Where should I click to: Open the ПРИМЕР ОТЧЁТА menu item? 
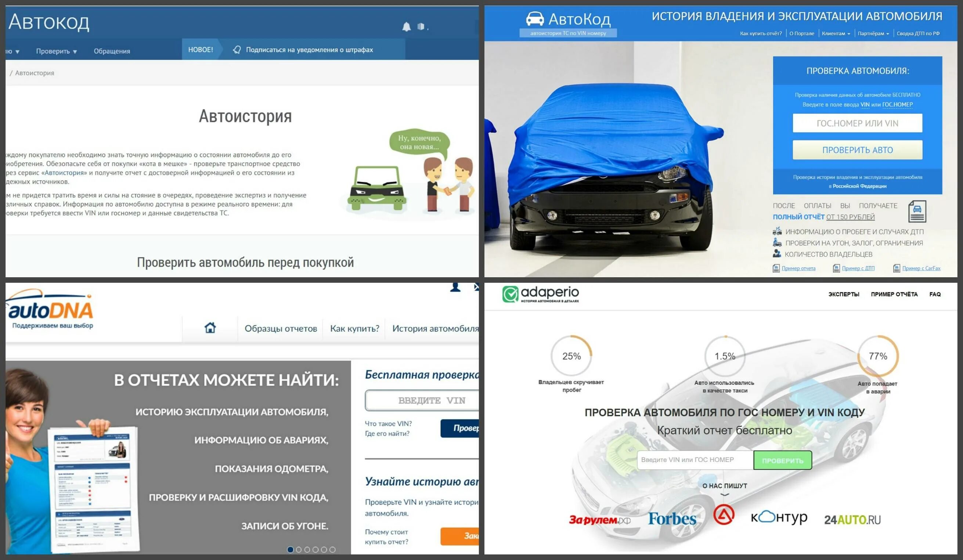[x=894, y=294]
